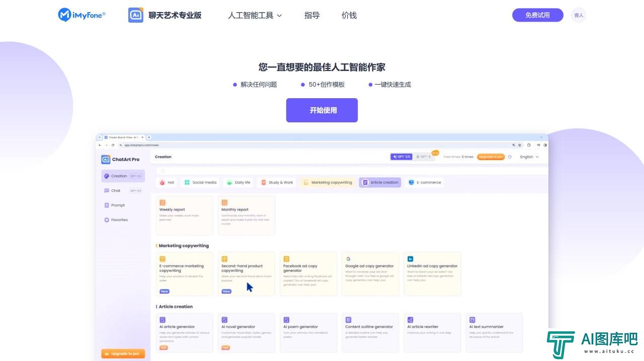
Task: Click the 免费试用 free trial button
Action: coord(537,15)
